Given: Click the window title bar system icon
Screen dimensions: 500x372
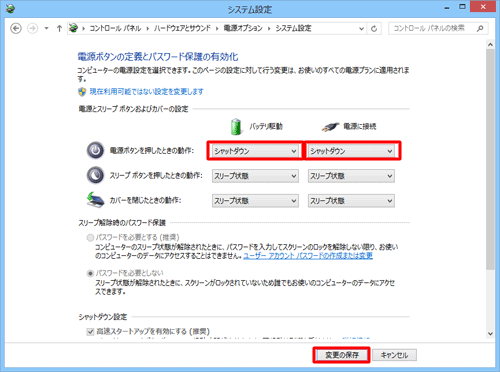Looking at the screenshot, I should pos(10,9).
